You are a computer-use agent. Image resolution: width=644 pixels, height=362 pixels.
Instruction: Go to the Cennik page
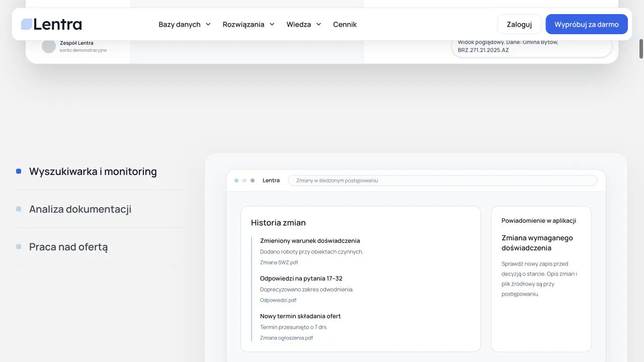tap(345, 24)
